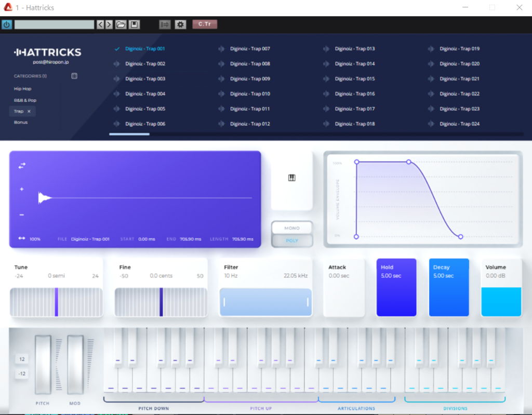This screenshot has width=532, height=415.
Task: Click the waveform display of Trap 001
Action: coord(145,198)
